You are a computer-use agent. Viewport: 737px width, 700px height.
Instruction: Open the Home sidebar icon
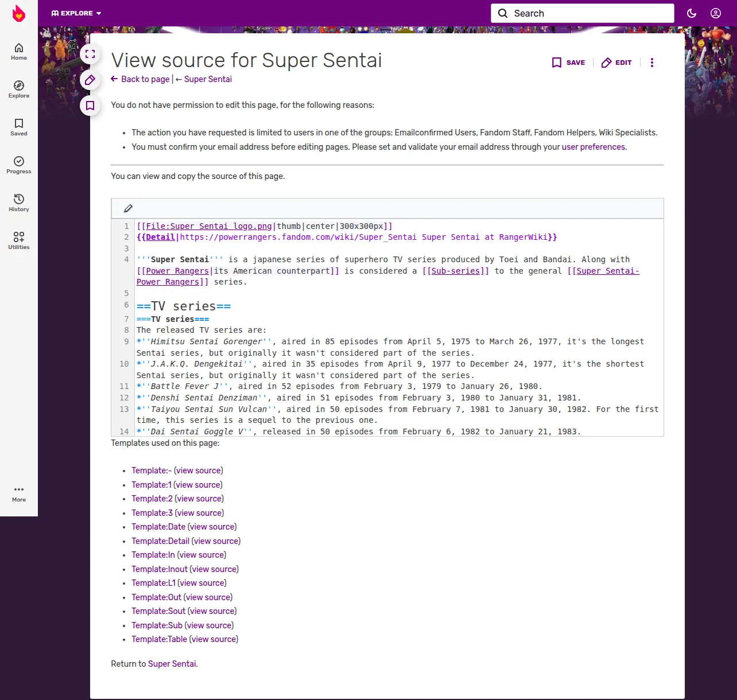tap(19, 52)
